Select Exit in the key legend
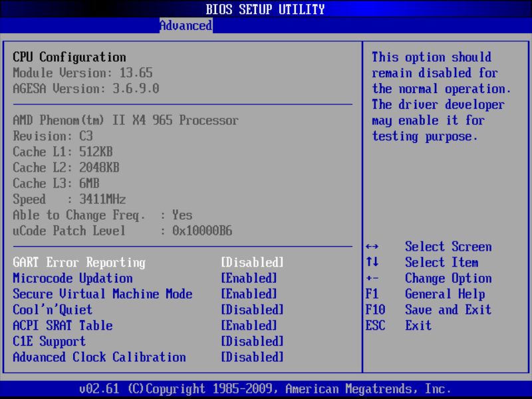532x399 pixels. pyautogui.click(x=418, y=325)
